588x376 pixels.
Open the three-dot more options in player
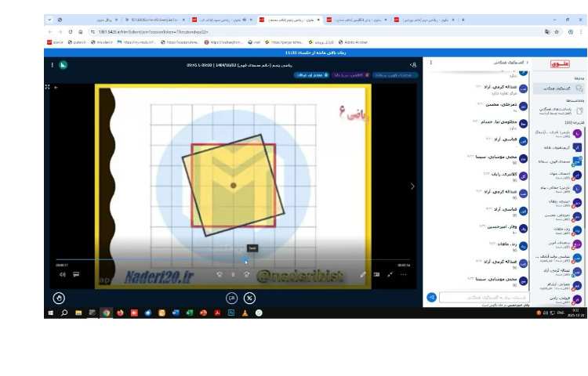pyautogui.click(x=404, y=274)
